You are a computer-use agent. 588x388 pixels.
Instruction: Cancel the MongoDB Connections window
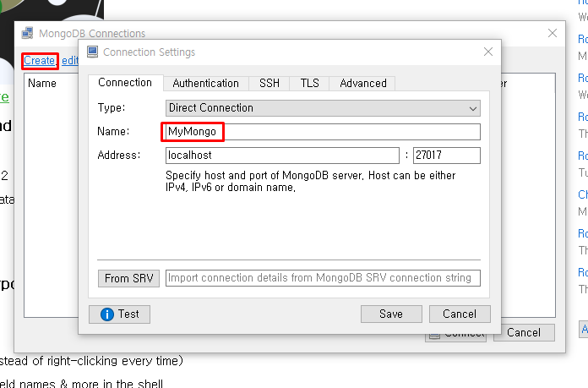524,333
